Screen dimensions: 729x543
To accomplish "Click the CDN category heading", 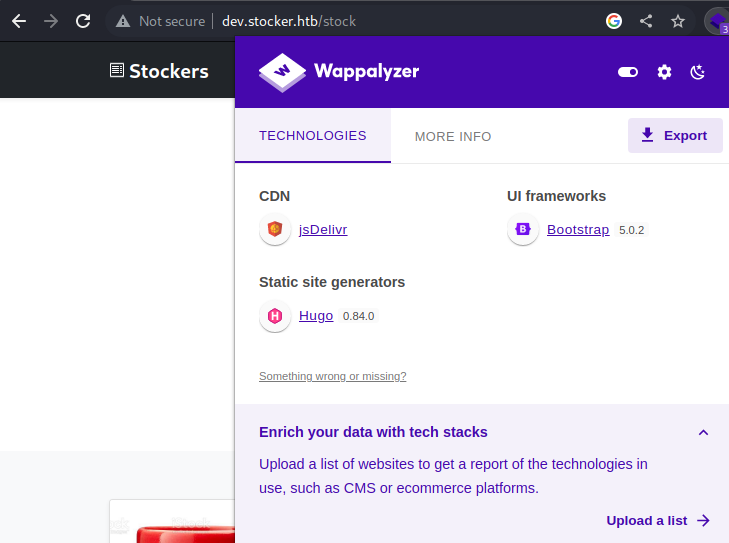I will tap(274, 196).
